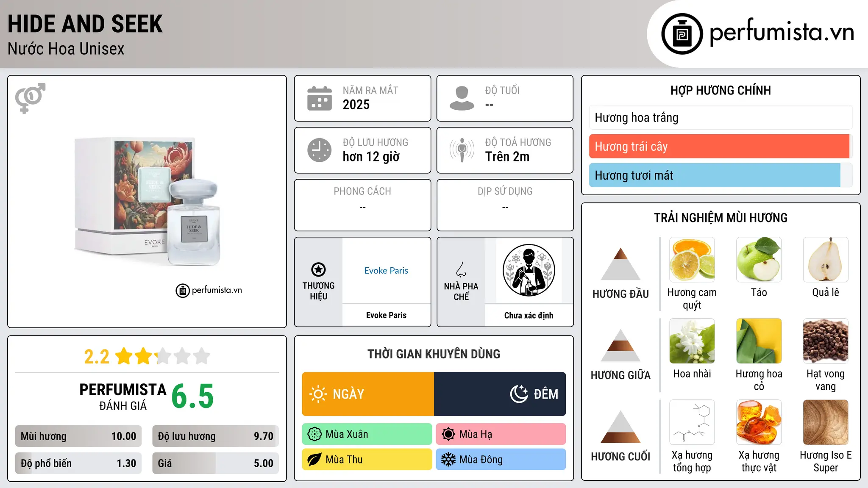Open the Xạ hương thực vật amber thumbnail
Viewport: 868px width, 488px height.
click(759, 422)
